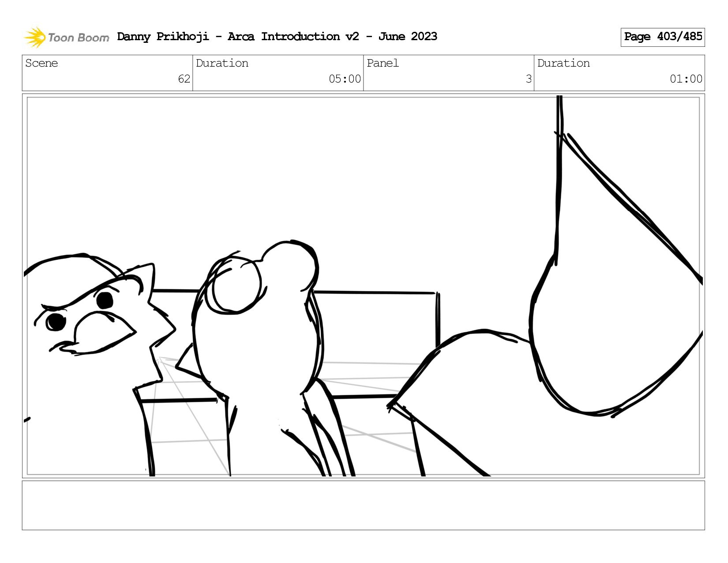Screen dimensions: 728x563
Task: Select the scene number '62'
Action: pyautogui.click(x=184, y=79)
